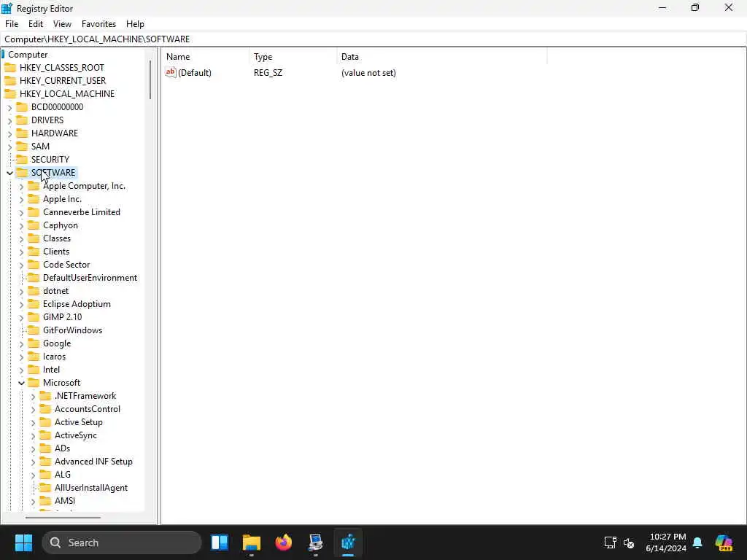747x560 pixels.
Task: Open the Help menu
Action: pyautogui.click(x=135, y=24)
